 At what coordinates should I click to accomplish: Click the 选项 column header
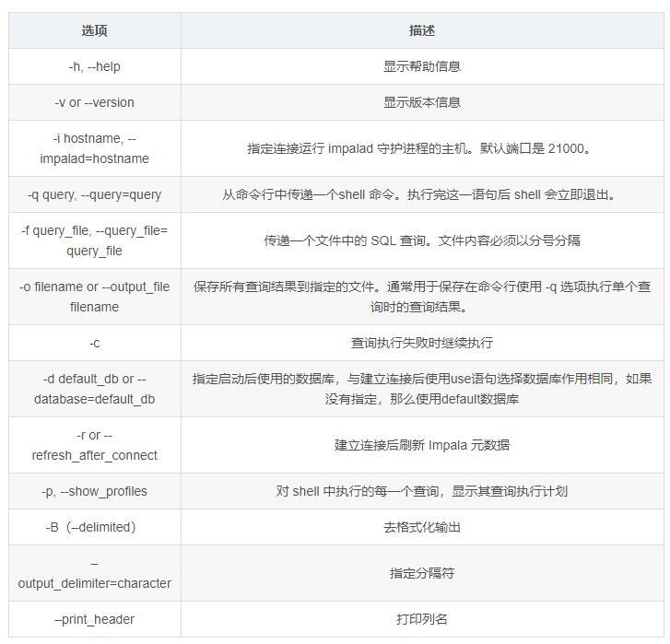pos(94,30)
